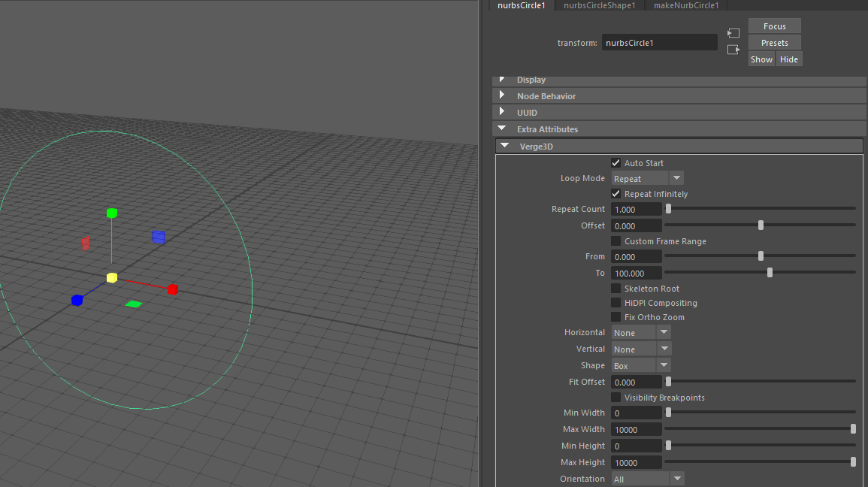Screen dimensions: 868x487
Task: Click the Focus button
Action: (x=775, y=26)
